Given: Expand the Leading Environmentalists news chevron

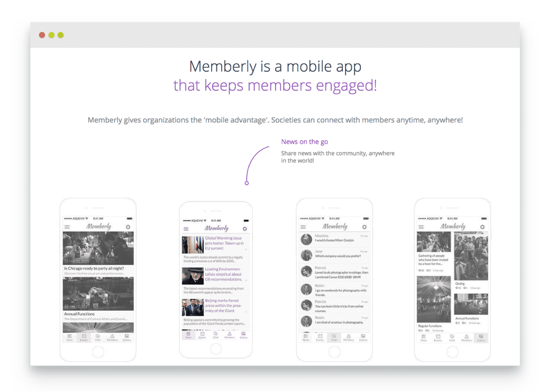Looking at the screenshot, I should [246, 280].
